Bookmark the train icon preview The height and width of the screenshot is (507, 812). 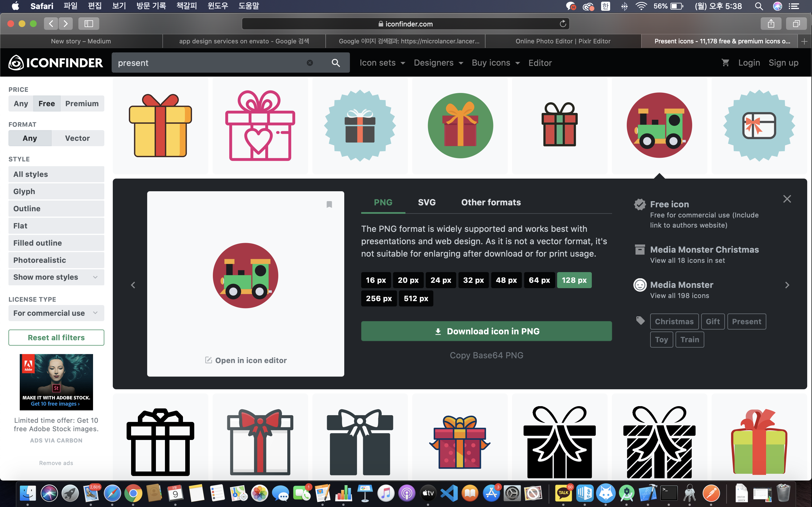point(329,204)
